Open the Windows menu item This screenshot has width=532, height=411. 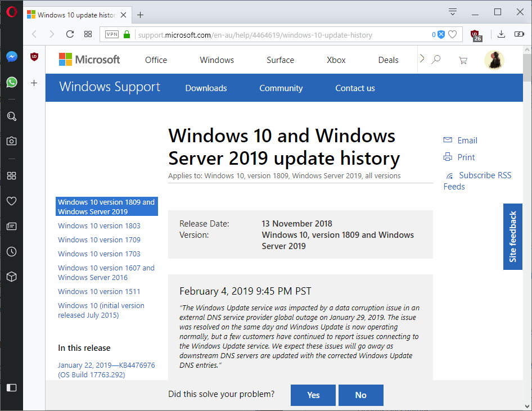coord(217,60)
